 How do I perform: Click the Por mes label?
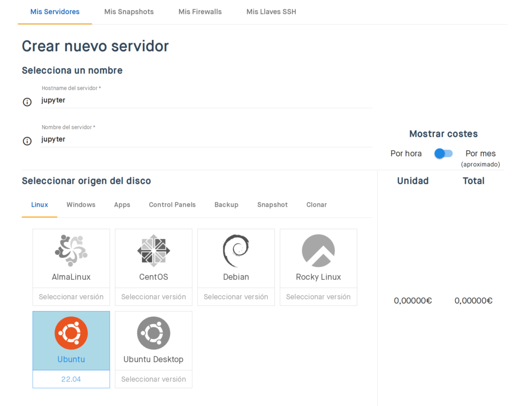481,154
